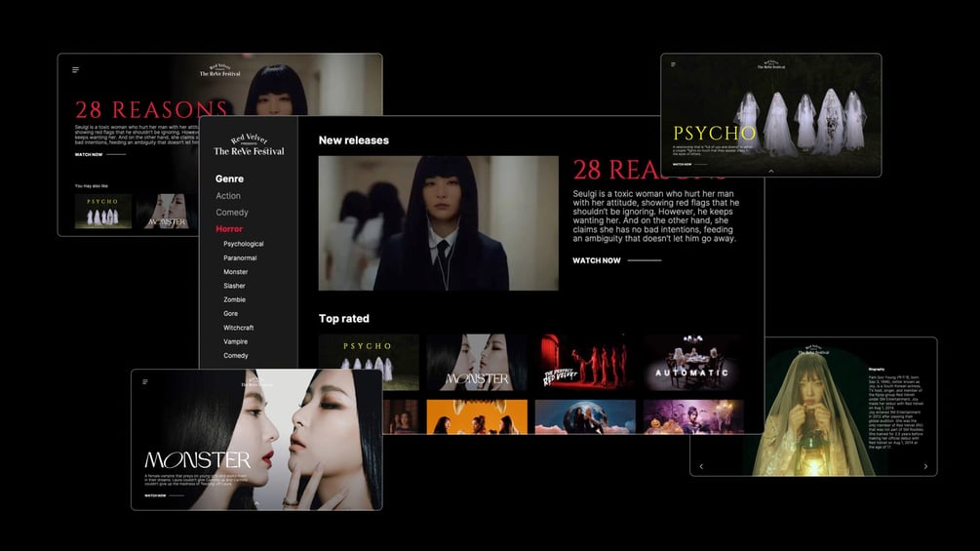Open Automatic thumbnail in Top rated
The height and width of the screenshot is (551, 980).
(693, 363)
